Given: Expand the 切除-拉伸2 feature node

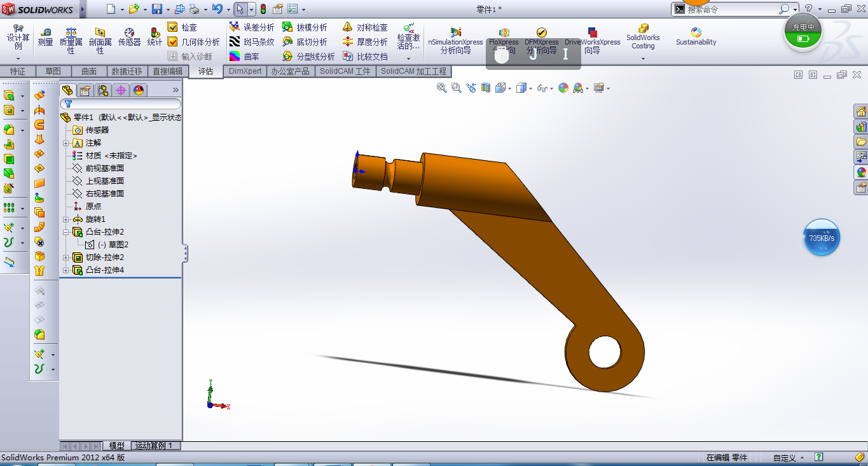Looking at the screenshot, I should 65,257.
